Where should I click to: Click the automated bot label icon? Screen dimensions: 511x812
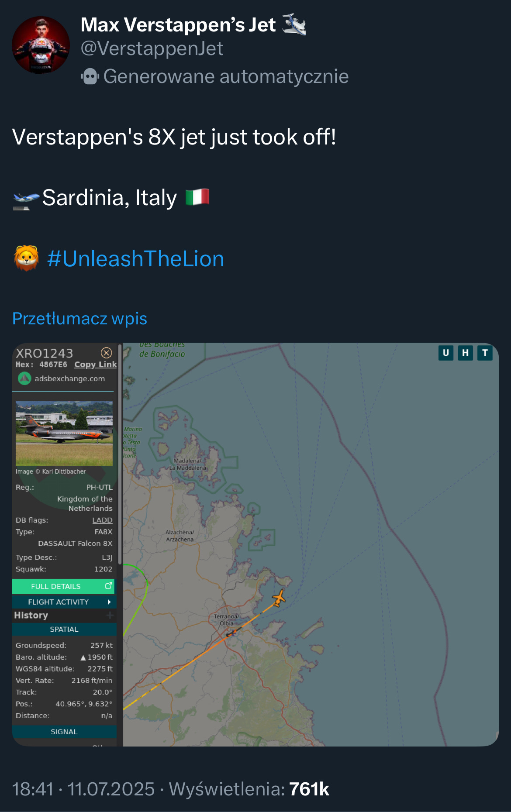pos(90,76)
